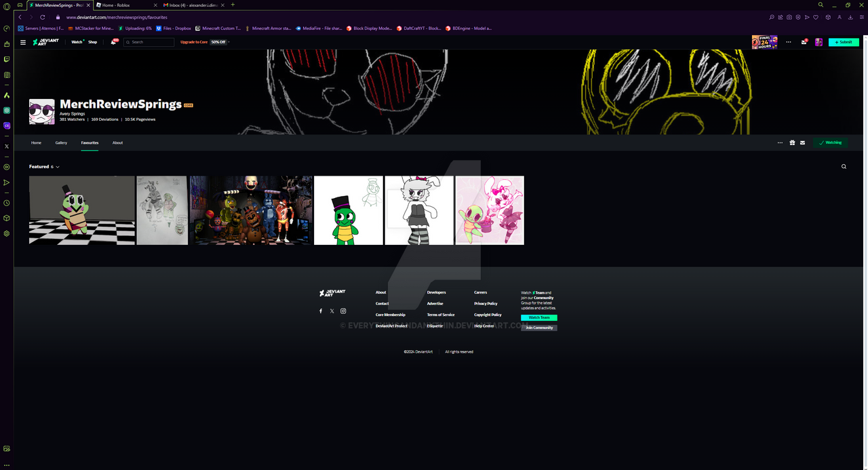The image size is (868, 470).
Task: Click the green Submit button
Action: click(x=844, y=42)
